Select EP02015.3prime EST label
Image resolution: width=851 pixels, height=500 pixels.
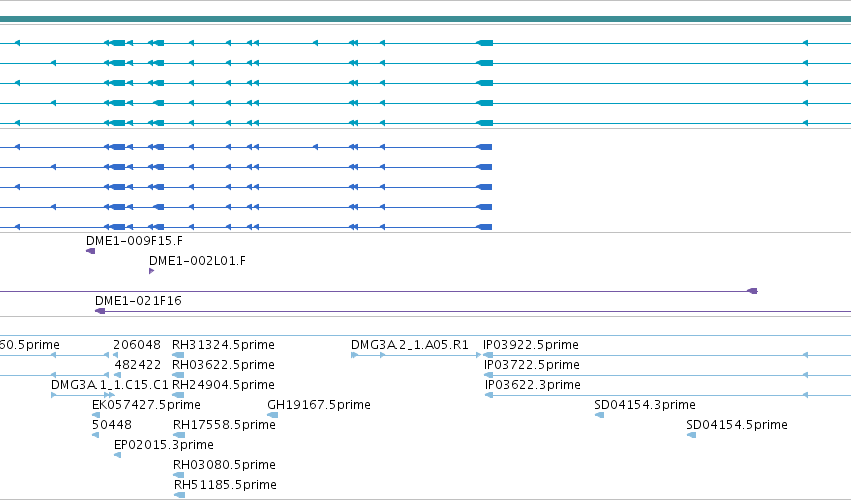[x=163, y=445]
